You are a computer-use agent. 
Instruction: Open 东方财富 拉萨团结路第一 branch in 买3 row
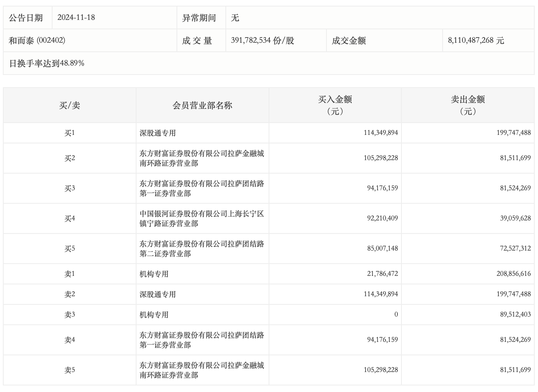tap(202, 189)
